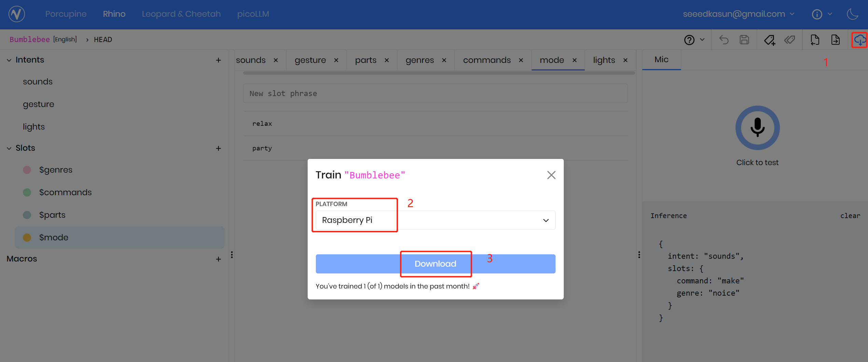Add a new intent with plus icon

[x=219, y=60]
